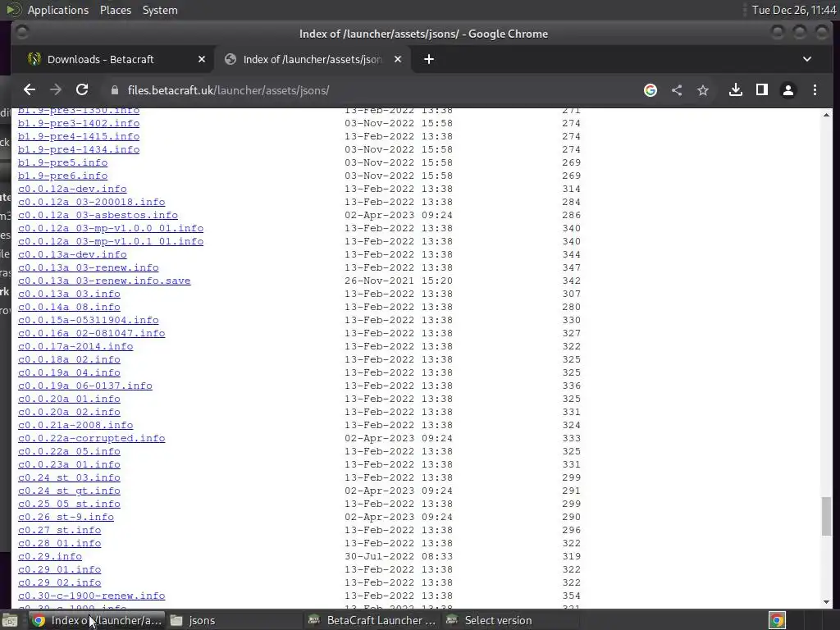
Task: Open c0.0.13a_03-renew.info.save link
Action: [104, 281]
